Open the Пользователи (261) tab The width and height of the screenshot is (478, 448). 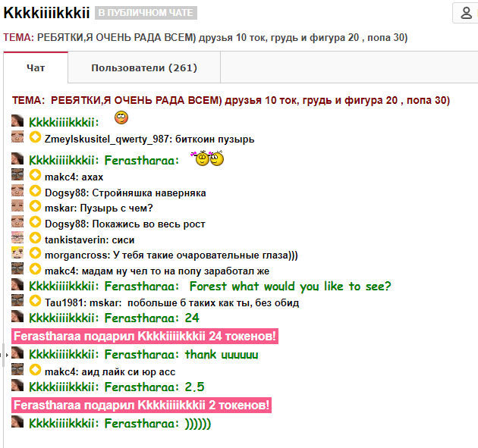point(144,68)
